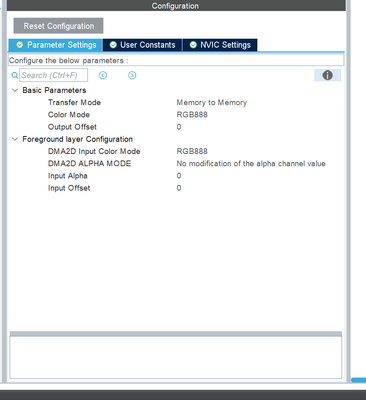Select the Input Alpha parameter label

point(68,176)
